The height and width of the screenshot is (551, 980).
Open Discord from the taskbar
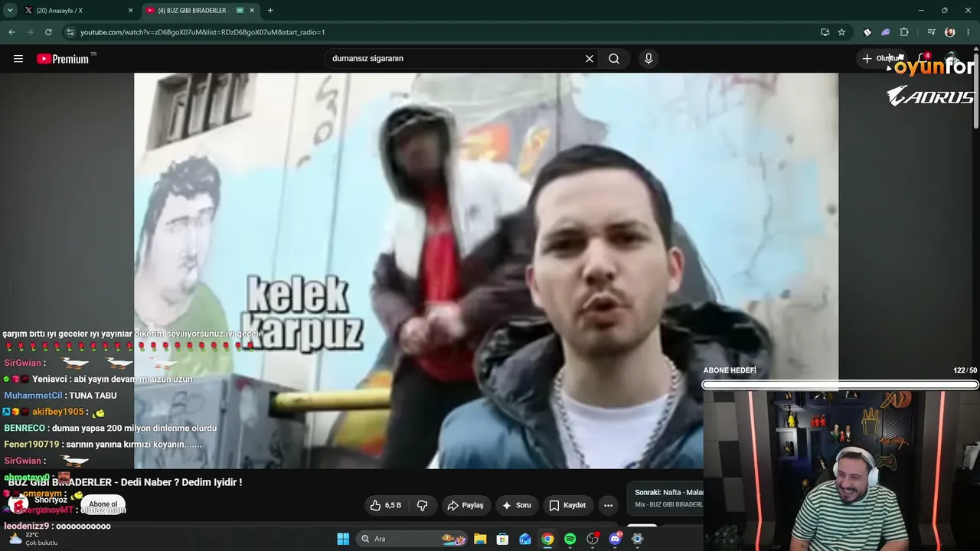click(615, 539)
